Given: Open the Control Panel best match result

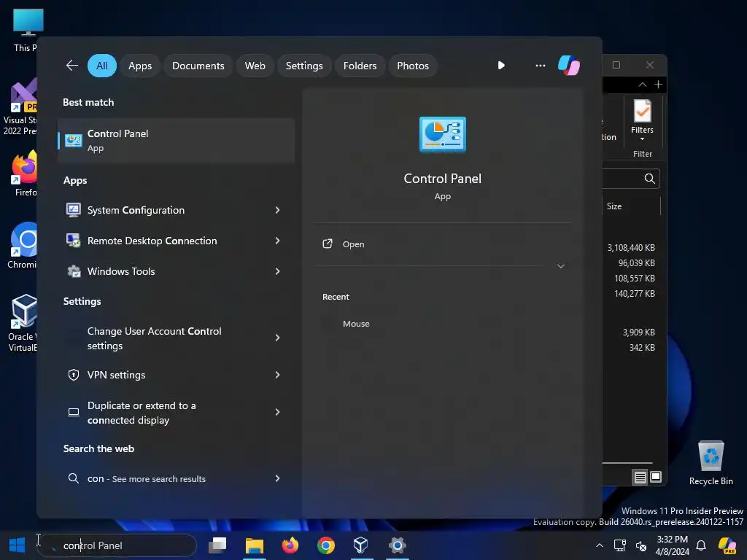Looking at the screenshot, I should [177, 141].
